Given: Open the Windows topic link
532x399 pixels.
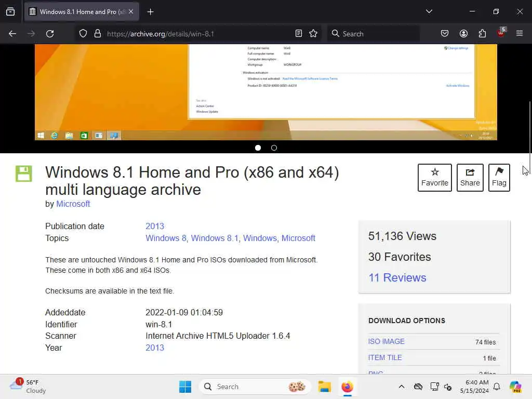Looking at the screenshot, I should [x=260, y=238].
